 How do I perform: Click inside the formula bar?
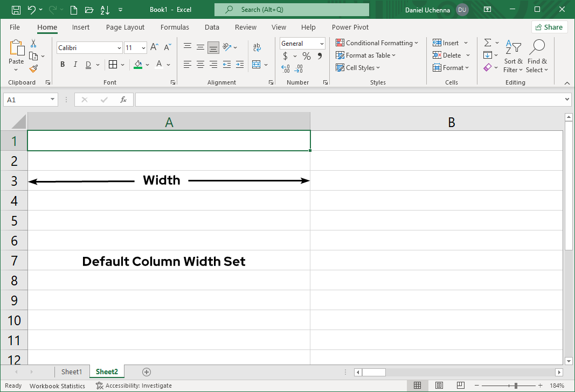(323, 99)
